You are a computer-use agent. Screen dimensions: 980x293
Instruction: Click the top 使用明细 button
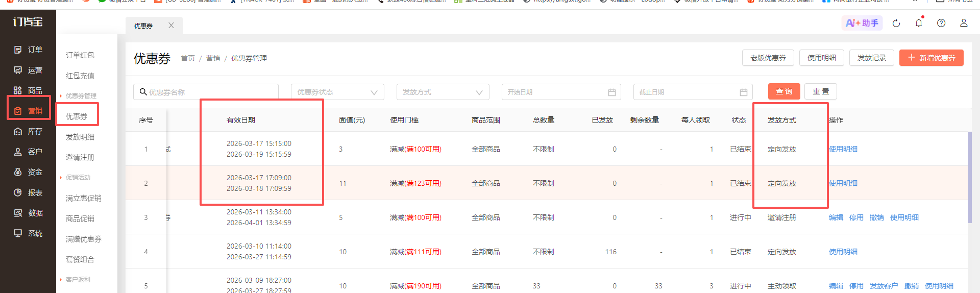pyautogui.click(x=822, y=58)
